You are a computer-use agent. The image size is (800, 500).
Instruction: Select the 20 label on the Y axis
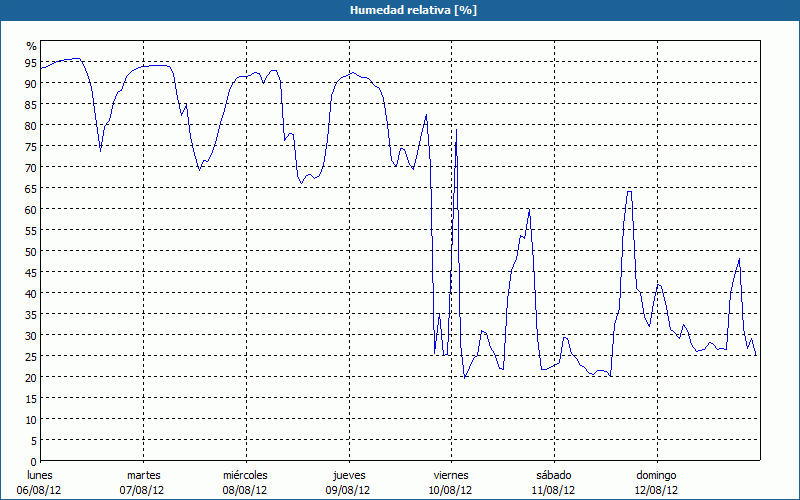(31, 378)
